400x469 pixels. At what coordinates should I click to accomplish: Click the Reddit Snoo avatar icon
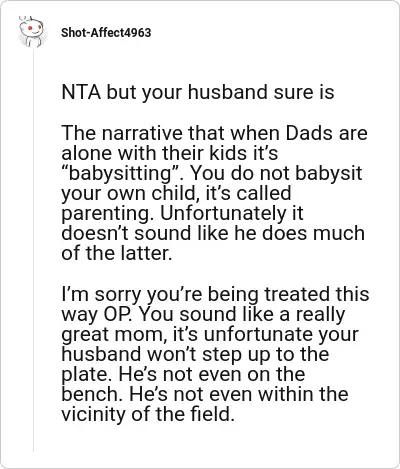(x=31, y=31)
